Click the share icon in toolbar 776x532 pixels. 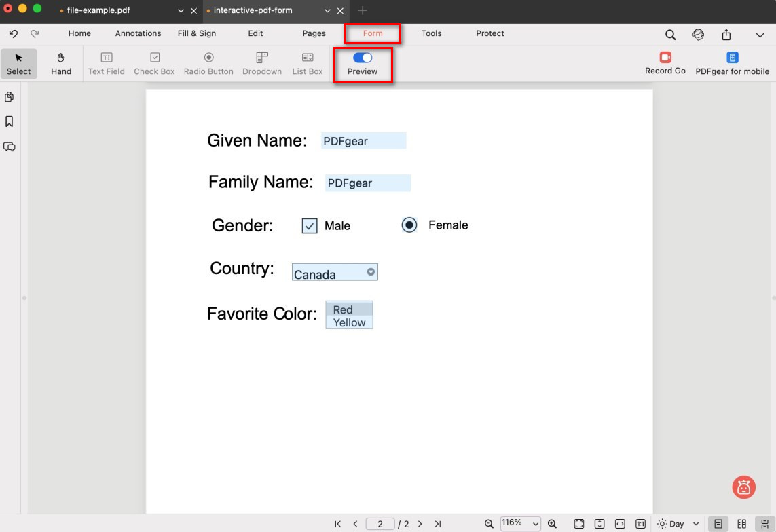726,35
